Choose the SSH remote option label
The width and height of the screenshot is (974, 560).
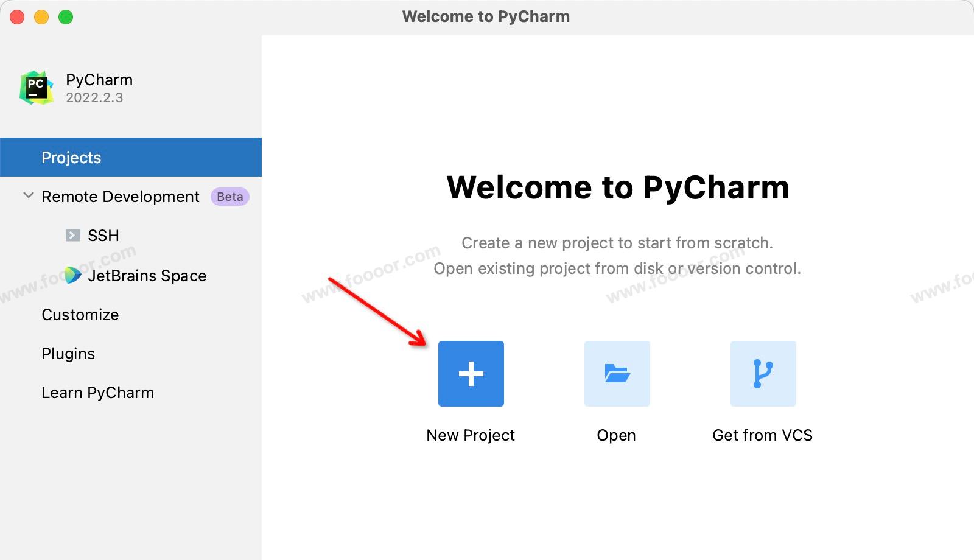103,236
